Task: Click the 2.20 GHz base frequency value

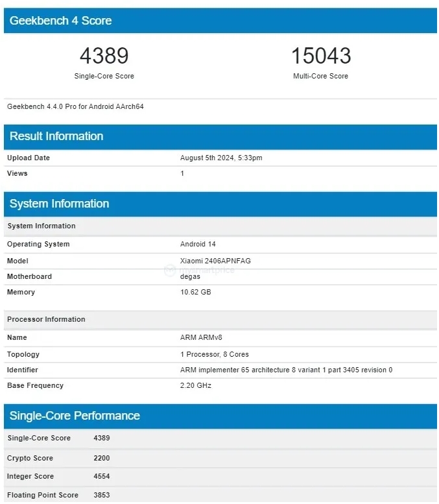Action: (x=195, y=385)
